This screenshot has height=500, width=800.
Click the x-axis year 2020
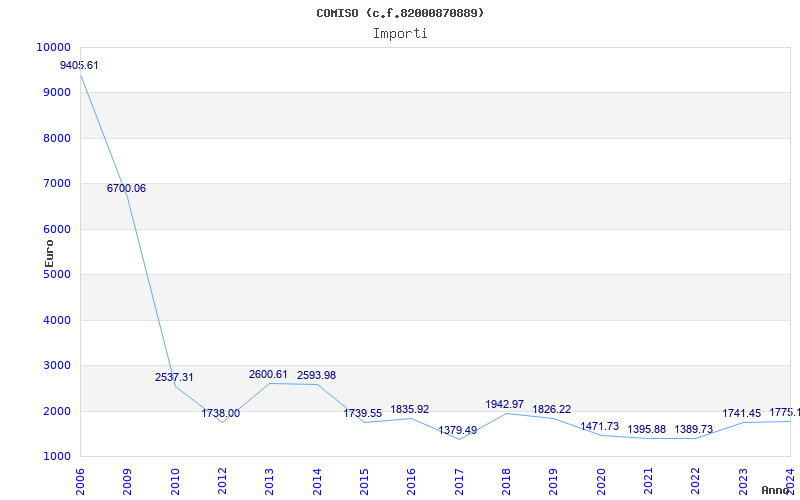point(601,482)
